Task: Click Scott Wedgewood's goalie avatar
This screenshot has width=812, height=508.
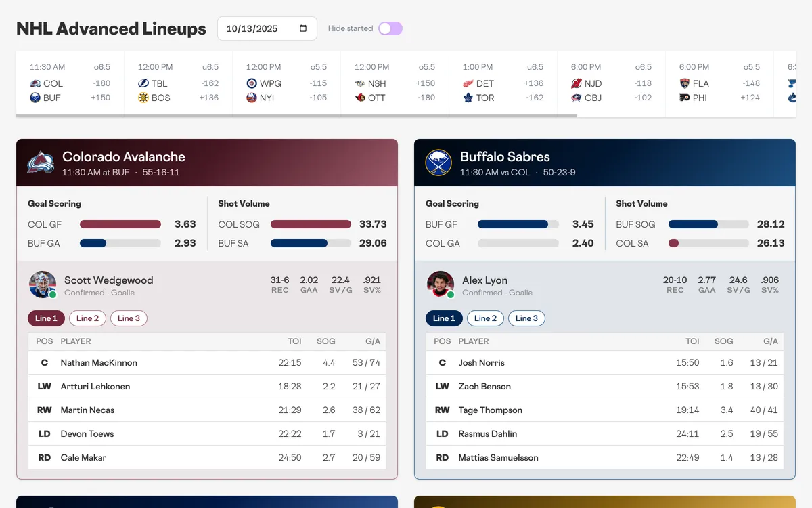Action: (x=43, y=285)
